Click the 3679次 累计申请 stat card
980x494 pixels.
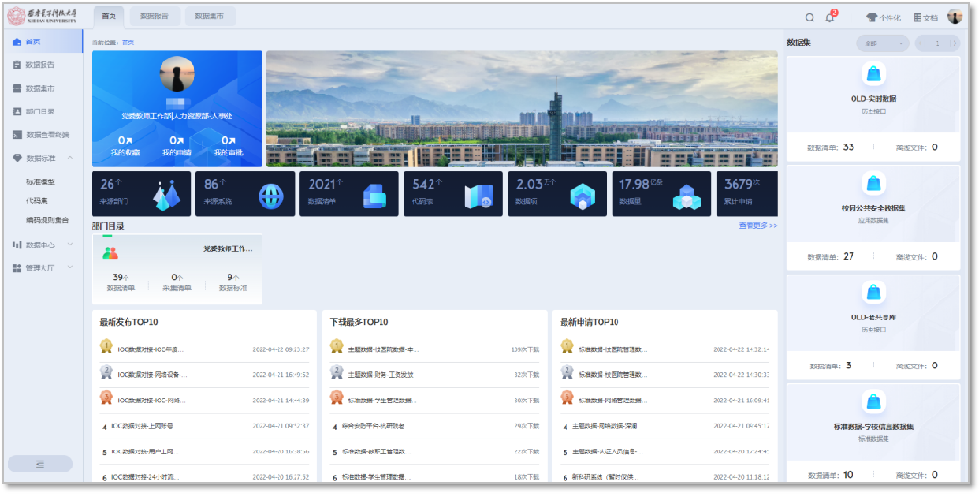pyautogui.click(x=747, y=194)
